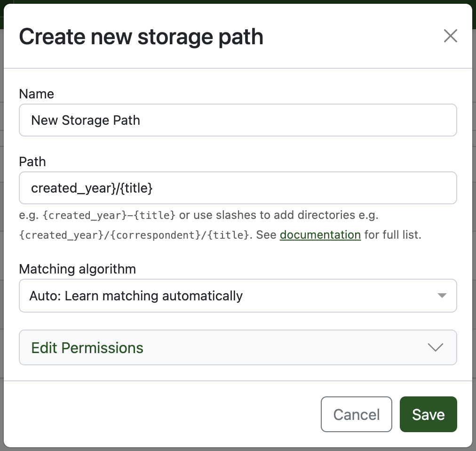Screen dimensions: 476x451
Task: Click the chevron icon beside Edit Permissions
Action: (x=436, y=347)
